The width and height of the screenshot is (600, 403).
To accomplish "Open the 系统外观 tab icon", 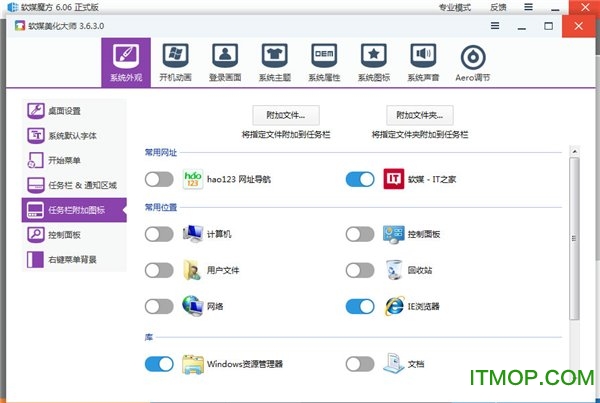I will [x=126, y=56].
